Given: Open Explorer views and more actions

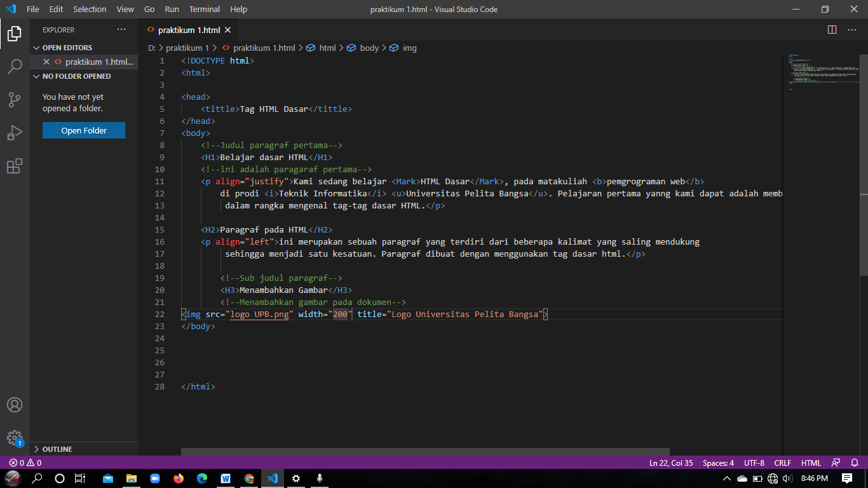Looking at the screenshot, I should (121, 30).
